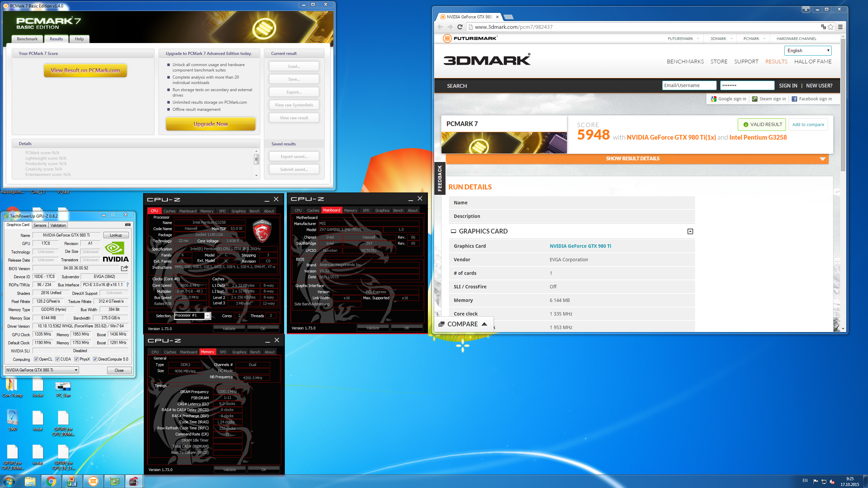Click Validate in the CPU-Z Mainboard window
Viewport: 868px width, 488px height.
click(x=373, y=328)
